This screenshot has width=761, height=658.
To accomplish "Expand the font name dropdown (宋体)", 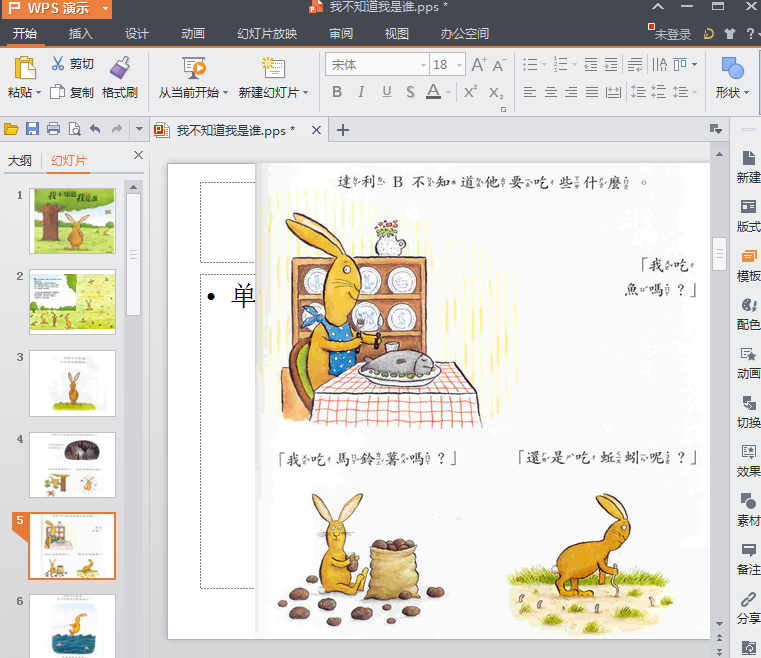I will click(421, 65).
